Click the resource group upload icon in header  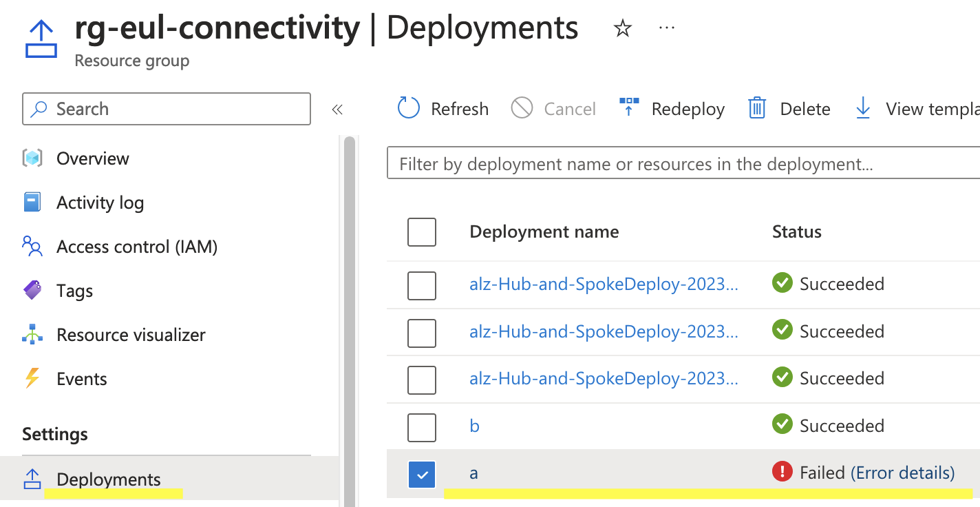pyautogui.click(x=41, y=36)
